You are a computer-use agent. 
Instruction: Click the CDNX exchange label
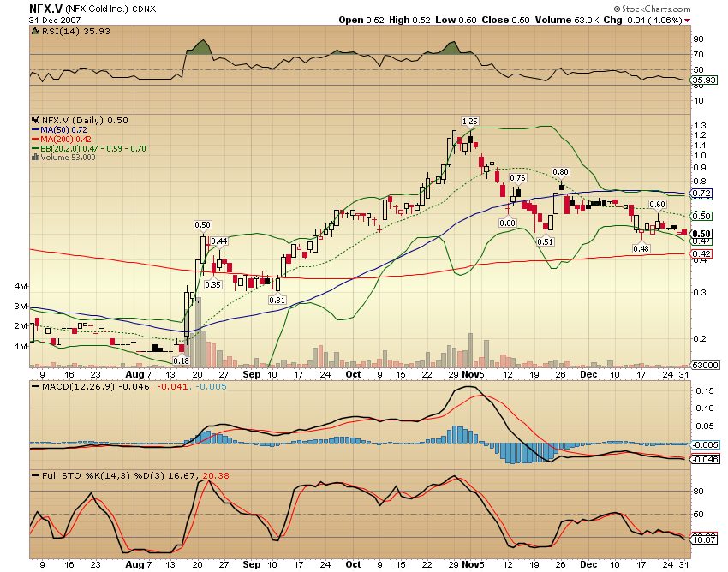click(144, 9)
